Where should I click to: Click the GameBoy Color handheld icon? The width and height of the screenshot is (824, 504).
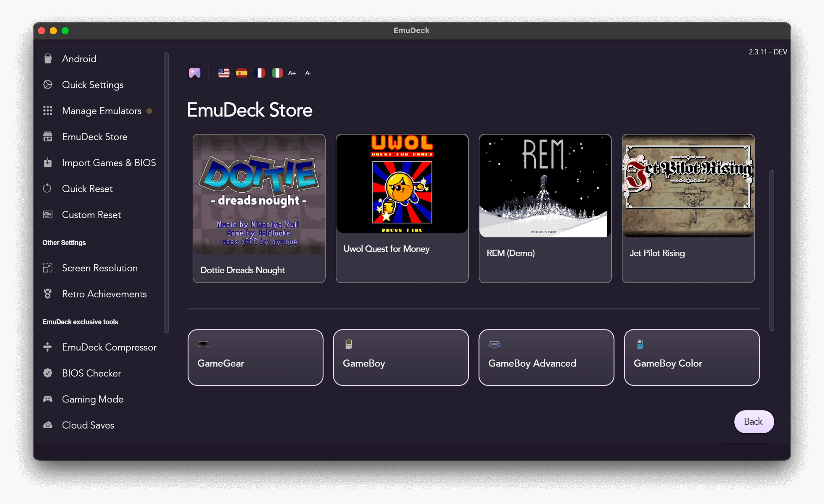(x=640, y=344)
